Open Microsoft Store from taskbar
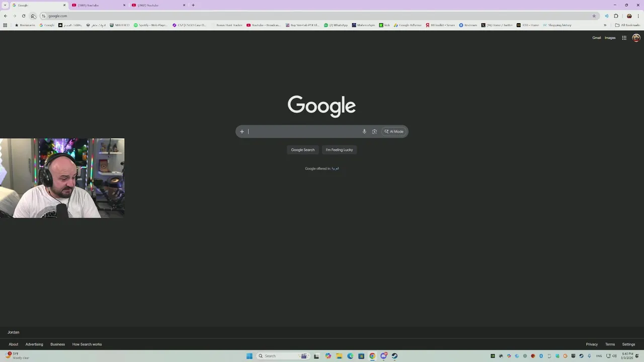 (x=361, y=356)
